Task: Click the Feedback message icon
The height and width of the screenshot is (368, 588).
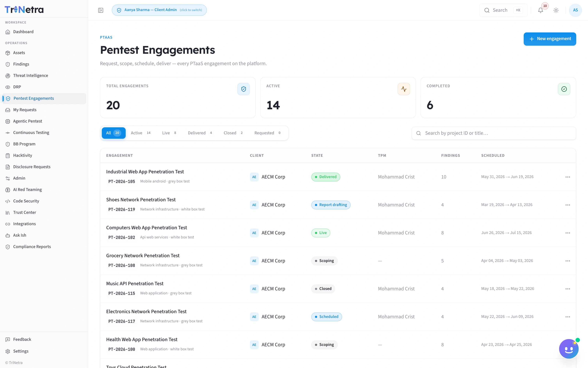Action: click(8, 339)
